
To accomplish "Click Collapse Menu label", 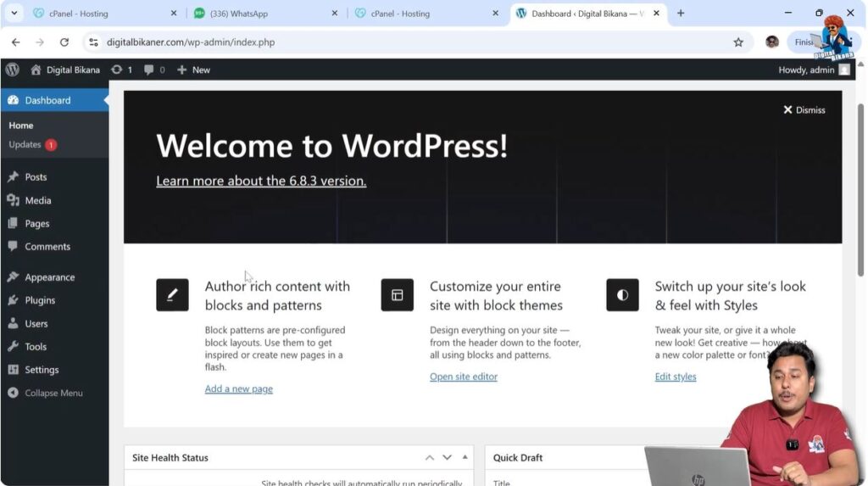I will tap(53, 393).
